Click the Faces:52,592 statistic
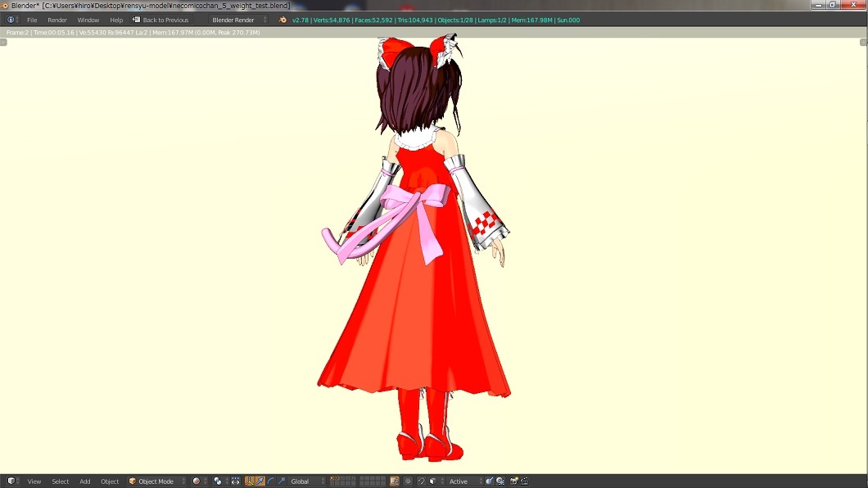This screenshot has width=868, height=488. coord(373,20)
